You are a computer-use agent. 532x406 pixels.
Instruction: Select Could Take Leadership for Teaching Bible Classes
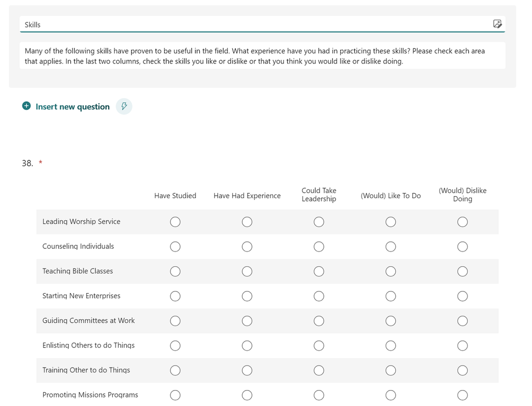(x=319, y=271)
